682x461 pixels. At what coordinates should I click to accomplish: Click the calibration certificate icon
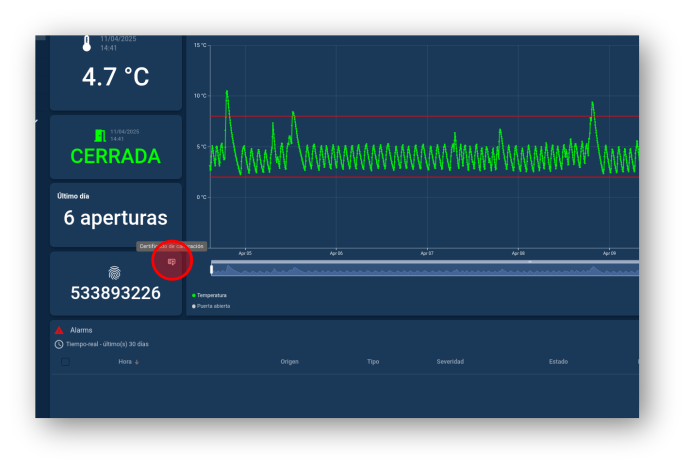pos(172,262)
